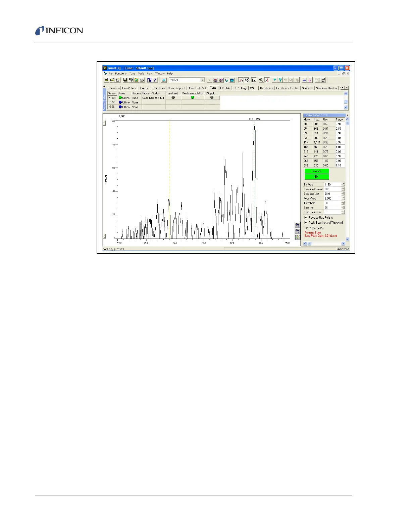Toggle the green EM button
The width and height of the screenshot is (410, 532).
pos(317,177)
